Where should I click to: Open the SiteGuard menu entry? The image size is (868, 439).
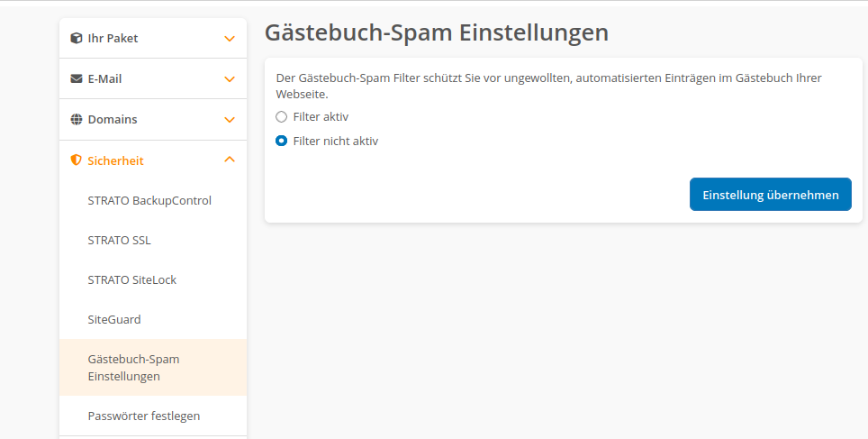[114, 319]
